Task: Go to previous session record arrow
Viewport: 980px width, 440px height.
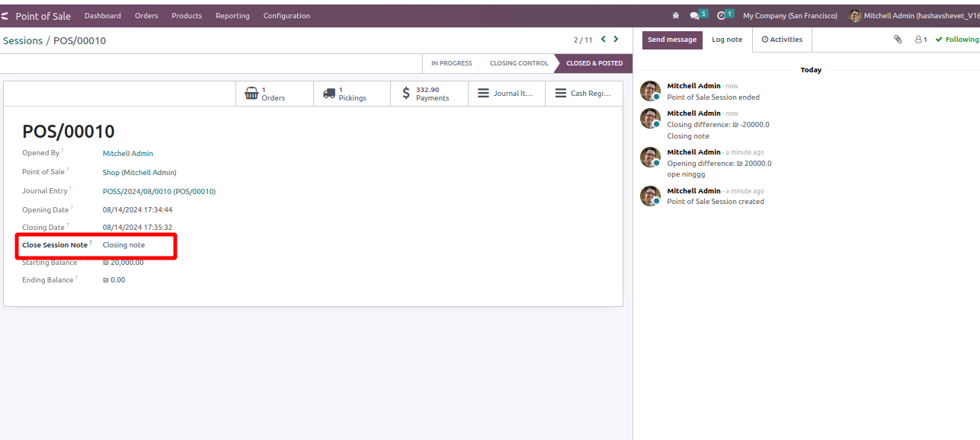Action: point(604,40)
